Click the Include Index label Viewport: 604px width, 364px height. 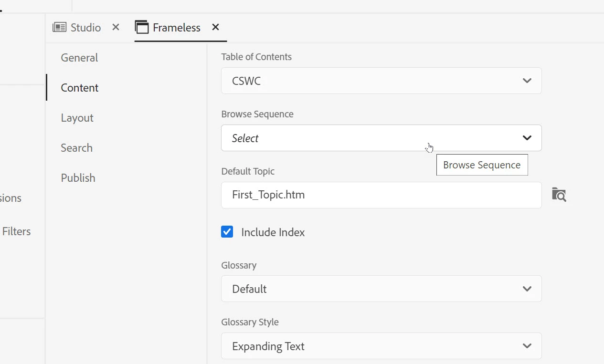(x=273, y=232)
